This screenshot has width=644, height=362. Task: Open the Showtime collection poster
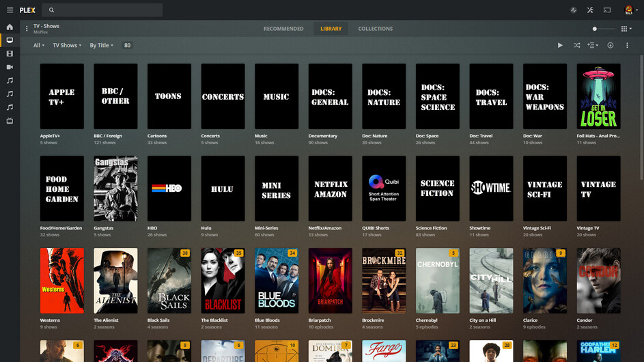point(491,189)
